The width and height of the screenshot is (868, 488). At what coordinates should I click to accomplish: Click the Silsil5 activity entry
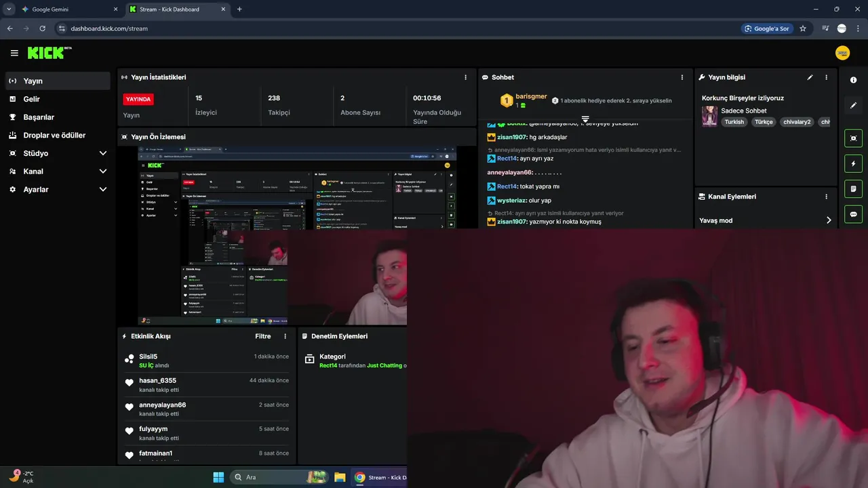(207, 361)
